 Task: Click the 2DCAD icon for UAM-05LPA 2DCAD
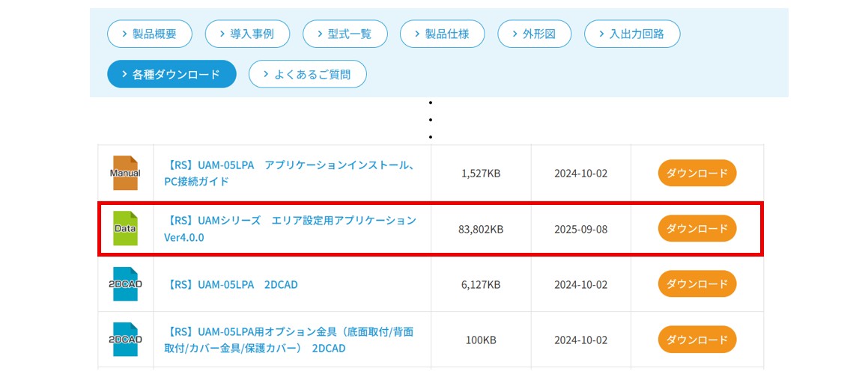(x=125, y=284)
